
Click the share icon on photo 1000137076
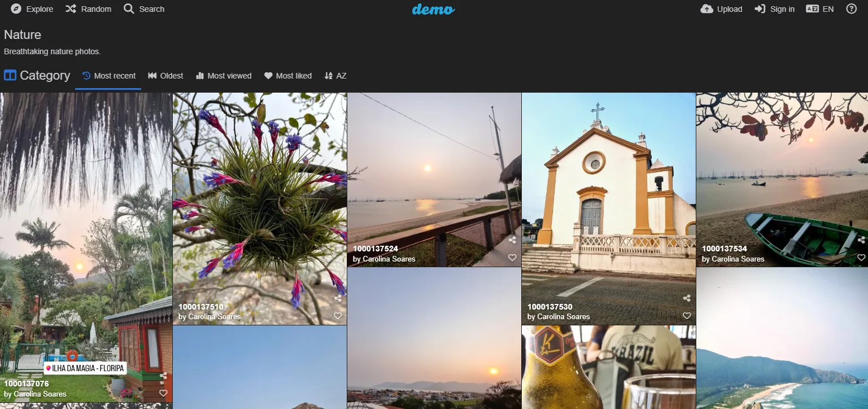pyautogui.click(x=164, y=376)
